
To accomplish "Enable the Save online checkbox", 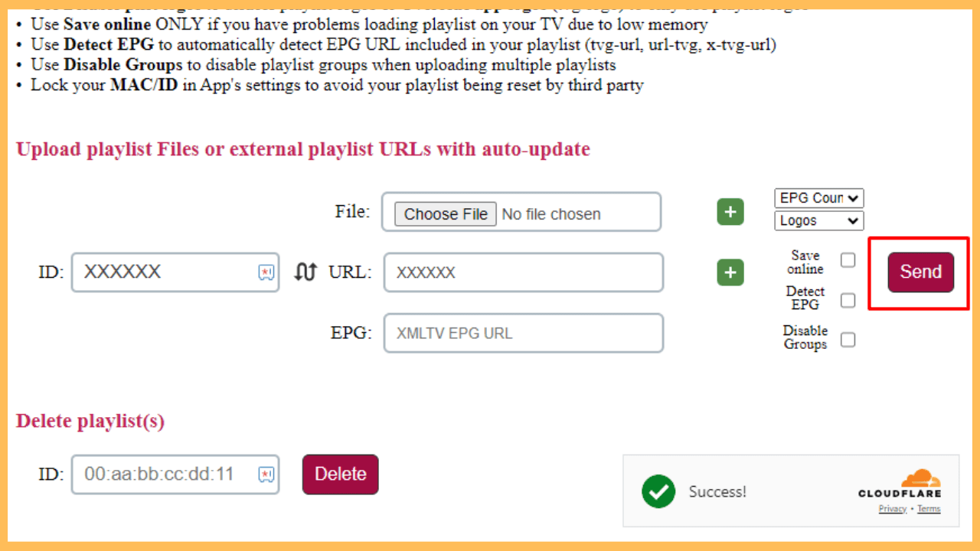I will tap(848, 260).
